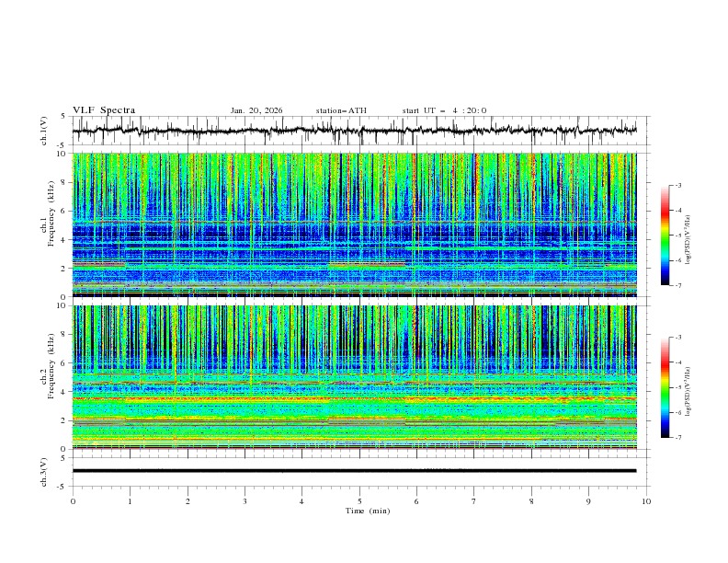Click the ch.2 colorbar 'log(PSD)(V²/Hz)' label
Viewport: 728px width, 563px height.
coord(688,391)
